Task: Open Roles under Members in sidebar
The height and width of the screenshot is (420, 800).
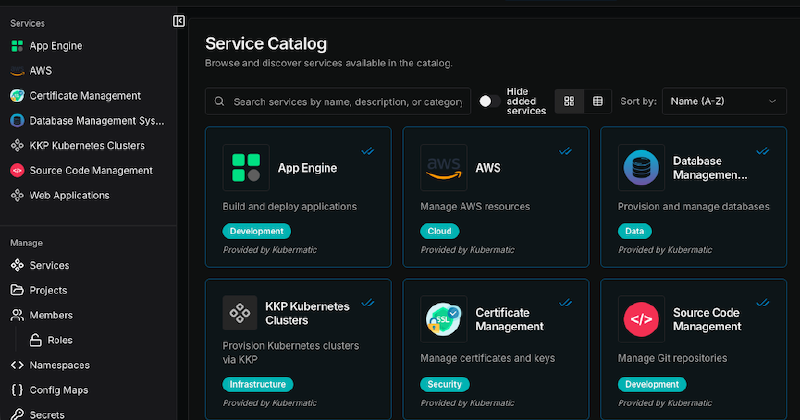Action: tap(59, 340)
